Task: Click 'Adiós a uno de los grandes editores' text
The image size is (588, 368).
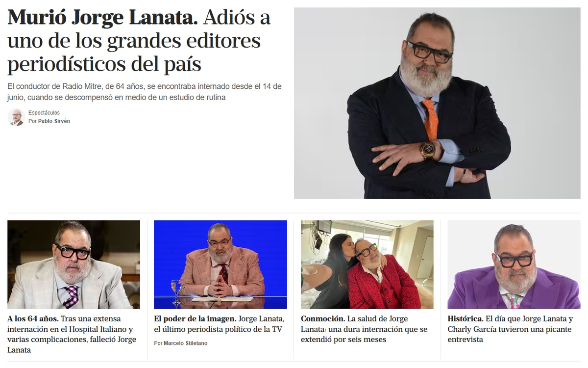Action: point(139,29)
